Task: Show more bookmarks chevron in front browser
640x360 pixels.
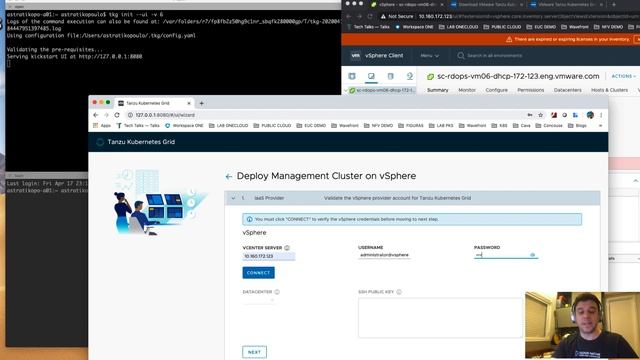Action: (600, 126)
